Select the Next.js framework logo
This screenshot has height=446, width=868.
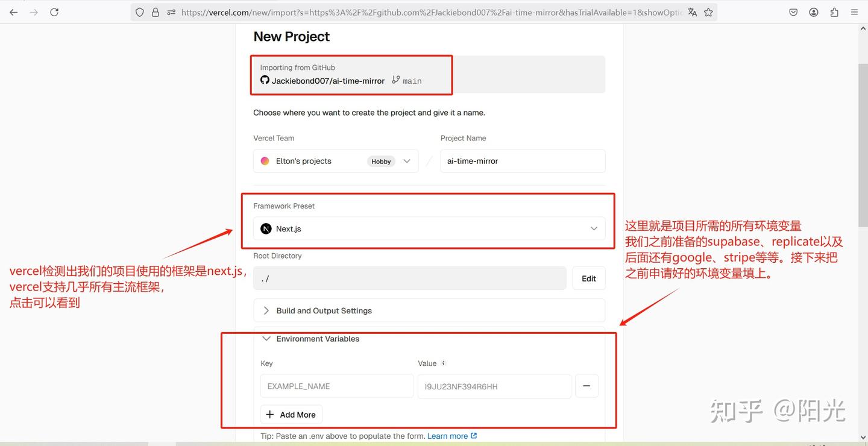click(x=265, y=228)
